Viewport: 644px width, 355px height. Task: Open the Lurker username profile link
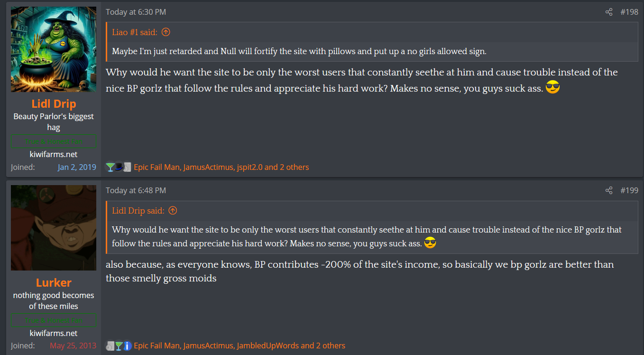click(x=54, y=282)
